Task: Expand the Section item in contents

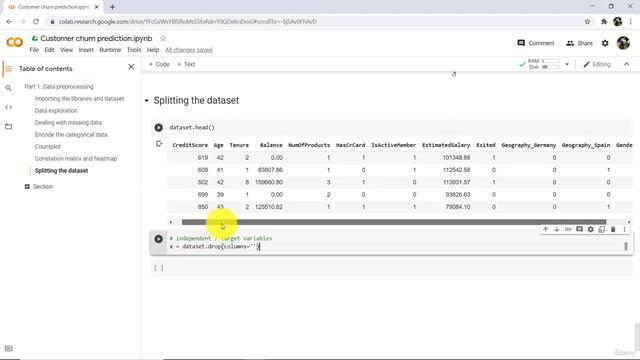Action: [x=27, y=187]
